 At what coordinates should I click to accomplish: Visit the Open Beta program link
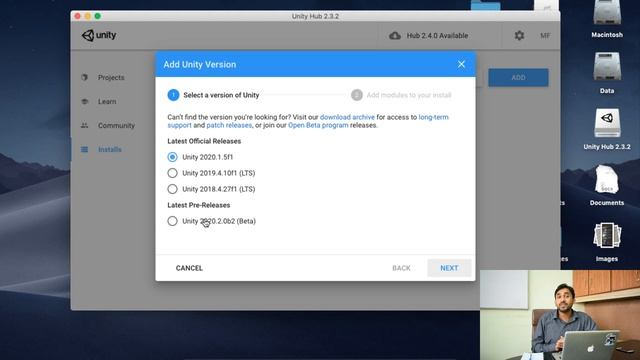(x=318, y=125)
